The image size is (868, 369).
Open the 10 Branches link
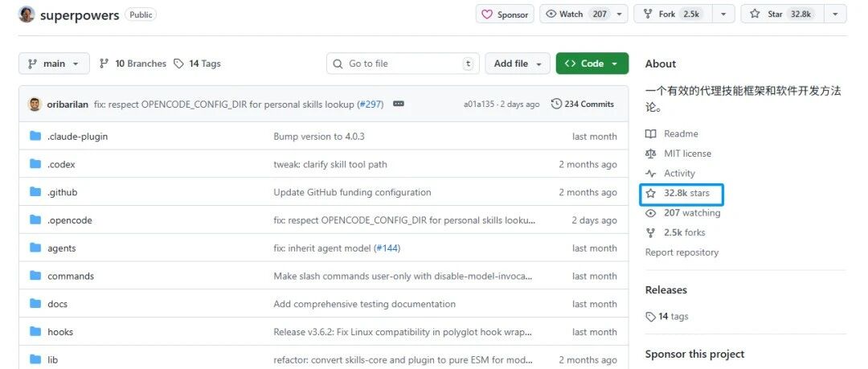(133, 64)
